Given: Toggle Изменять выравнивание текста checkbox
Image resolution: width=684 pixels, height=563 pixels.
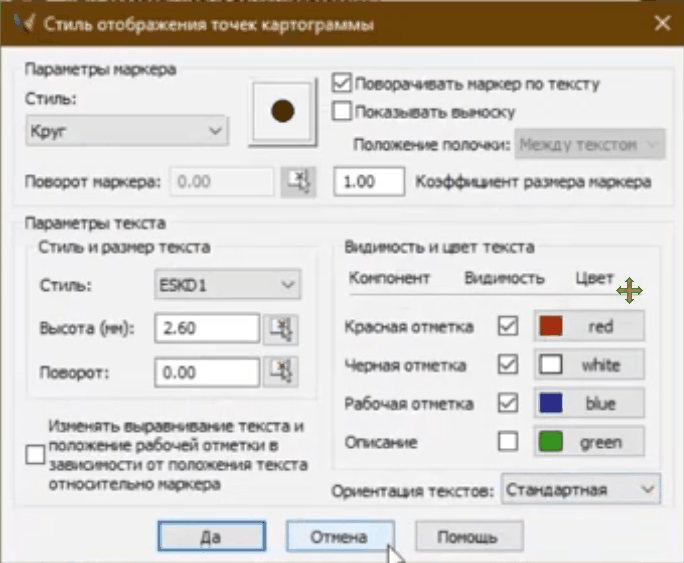Looking at the screenshot, I should [x=36, y=455].
